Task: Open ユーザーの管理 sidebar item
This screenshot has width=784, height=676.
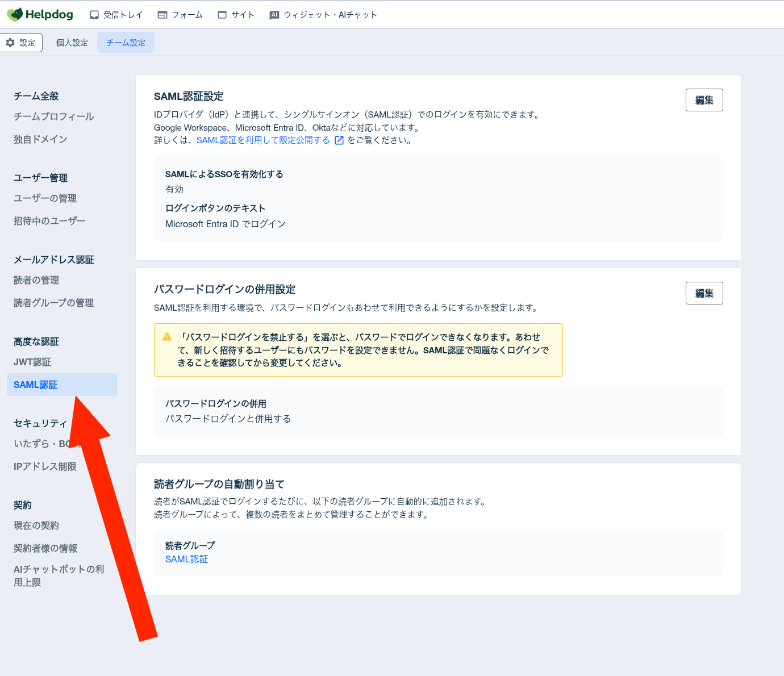Action: (x=45, y=198)
